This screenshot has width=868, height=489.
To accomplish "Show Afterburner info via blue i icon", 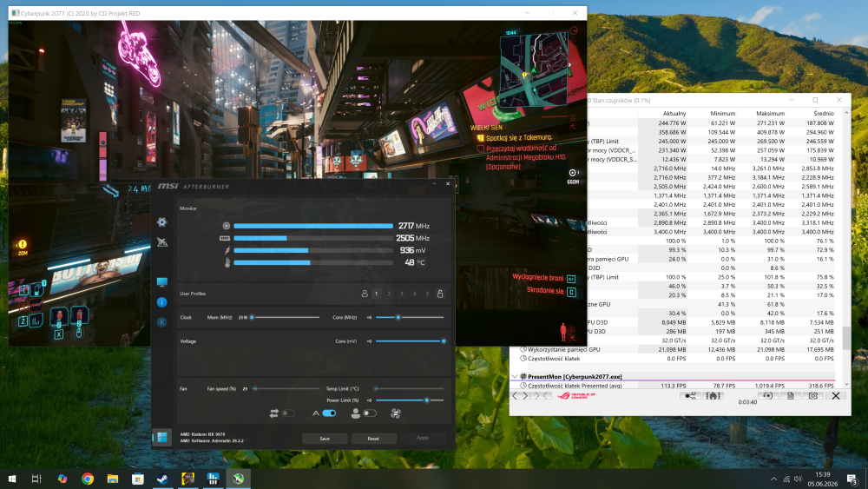I will point(161,302).
